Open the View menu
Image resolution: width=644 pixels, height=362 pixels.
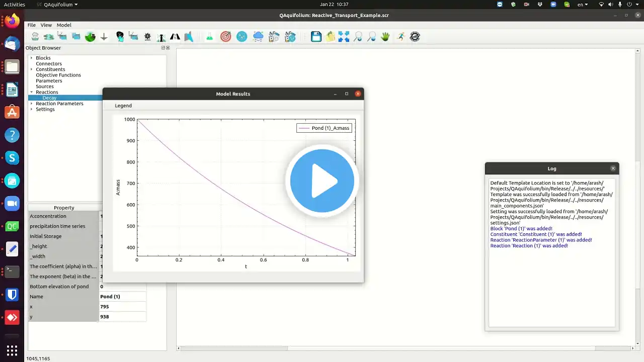(46, 25)
